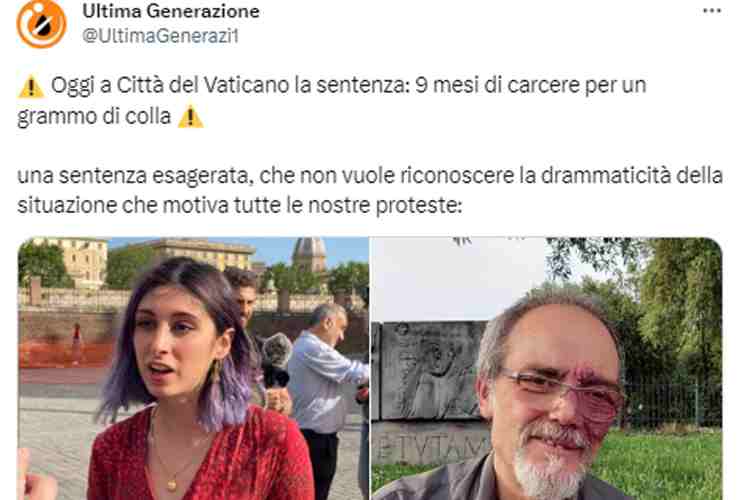Open photo of woman with purple hair
The image size is (740, 500).
(x=193, y=368)
